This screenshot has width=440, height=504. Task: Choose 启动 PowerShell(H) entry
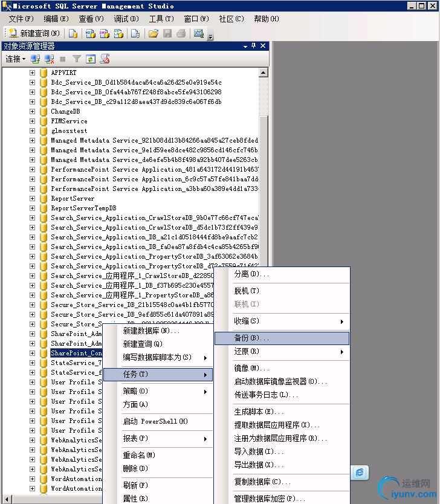point(158,421)
